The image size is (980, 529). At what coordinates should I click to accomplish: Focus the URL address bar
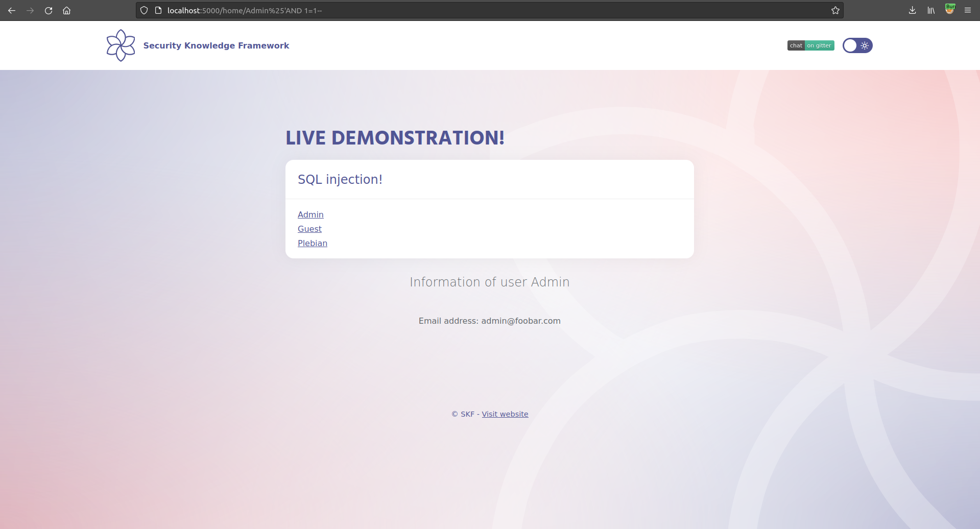tap(489, 10)
